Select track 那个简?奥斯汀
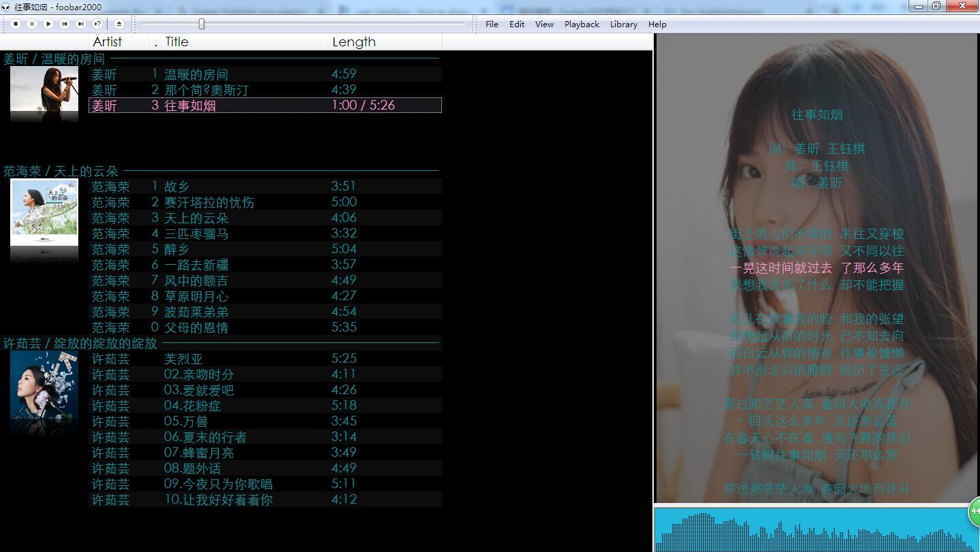 click(266, 89)
